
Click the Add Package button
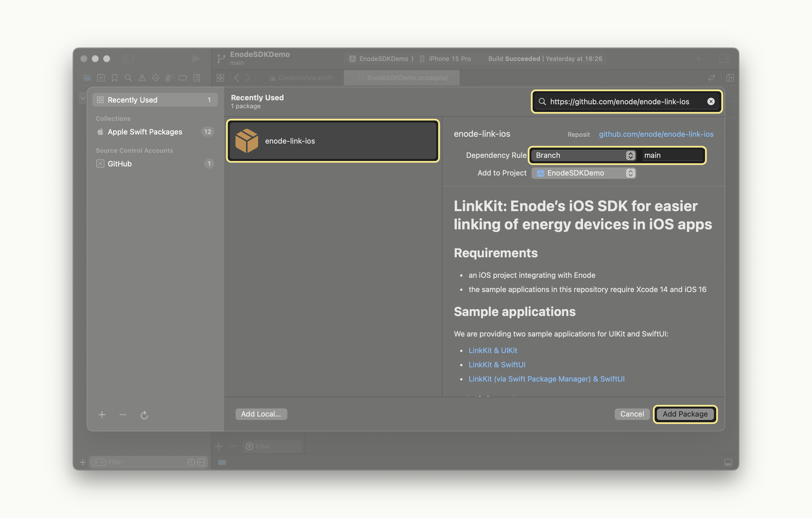pyautogui.click(x=685, y=414)
